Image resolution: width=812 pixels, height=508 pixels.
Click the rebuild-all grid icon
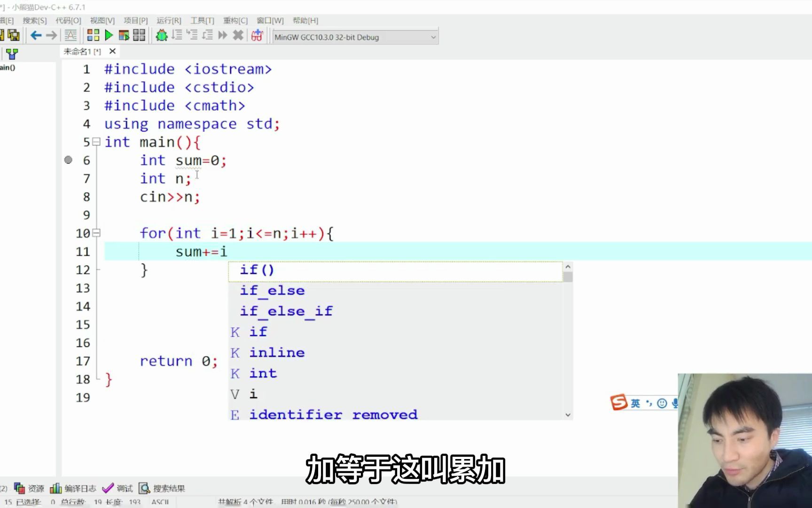pyautogui.click(x=138, y=35)
